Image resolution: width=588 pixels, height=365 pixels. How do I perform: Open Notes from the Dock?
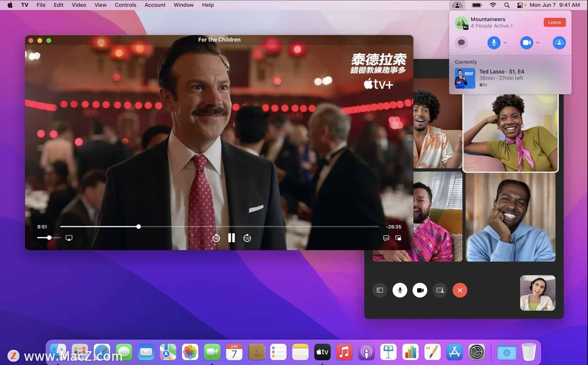point(300,352)
